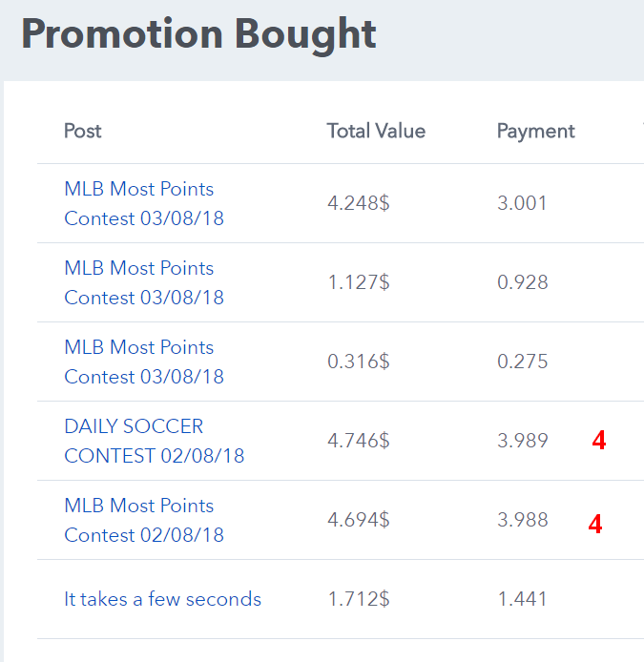Click the 4.746$ total value cell
Image resolution: width=644 pixels, height=662 pixels.
tap(358, 441)
